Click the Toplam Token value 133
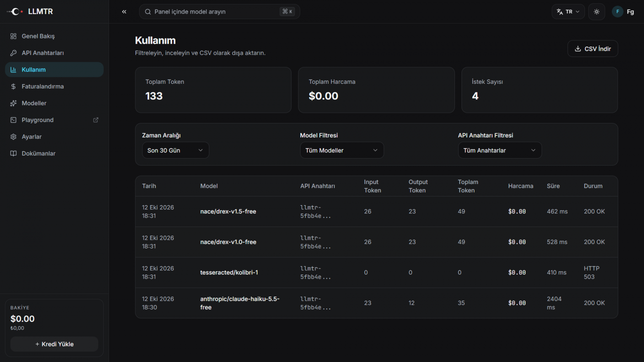This screenshot has height=362, width=644. pyautogui.click(x=154, y=96)
